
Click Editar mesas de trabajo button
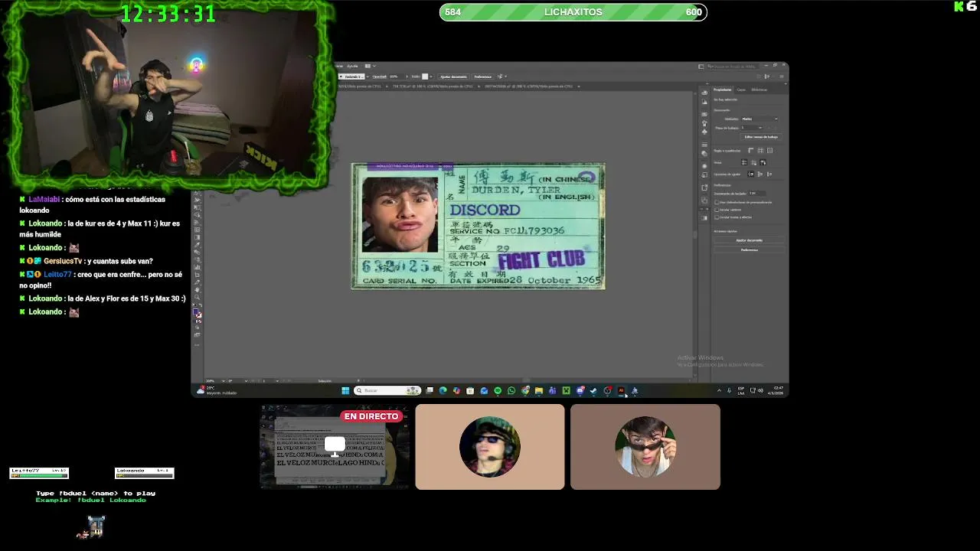(761, 137)
